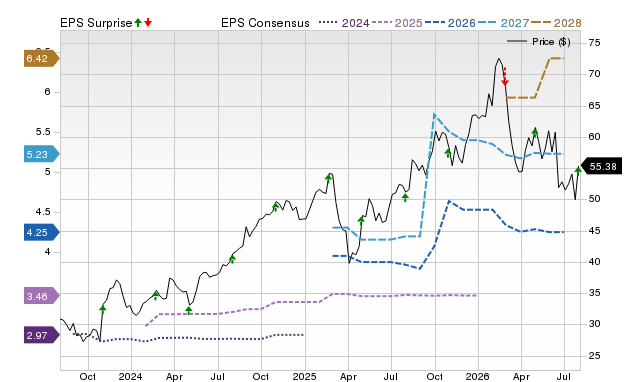The width and height of the screenshot is (640, 382).
Task: Click the 35 price axis label
Action: (594, 293)
